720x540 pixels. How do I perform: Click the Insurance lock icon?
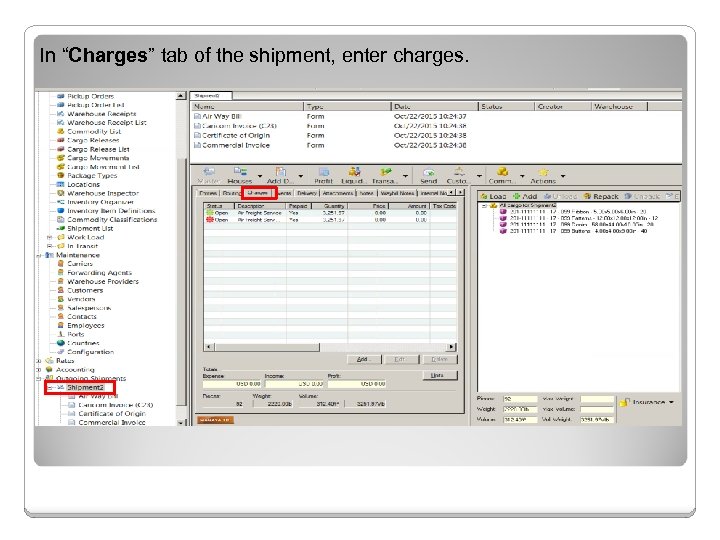pos(624,402)
